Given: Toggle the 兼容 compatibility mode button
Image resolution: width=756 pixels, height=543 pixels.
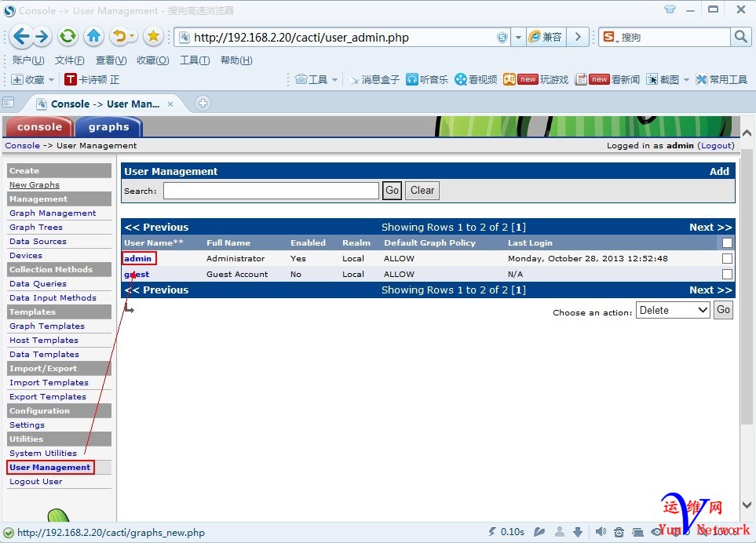Looking at the screenshot, I should coord(546,37).
